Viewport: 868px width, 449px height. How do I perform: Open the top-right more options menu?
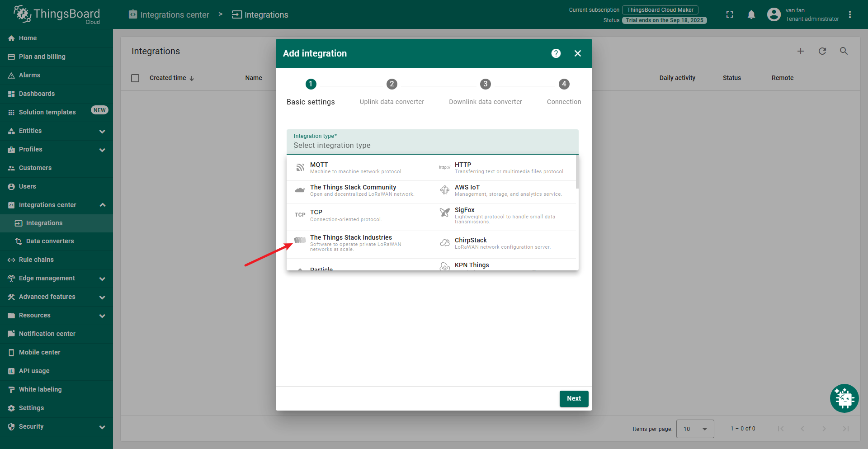coord(850,14)
